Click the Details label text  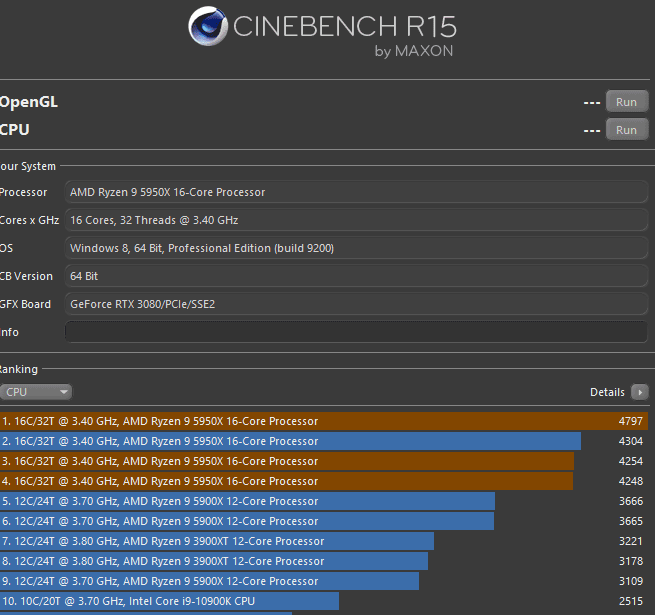[607, 392]
